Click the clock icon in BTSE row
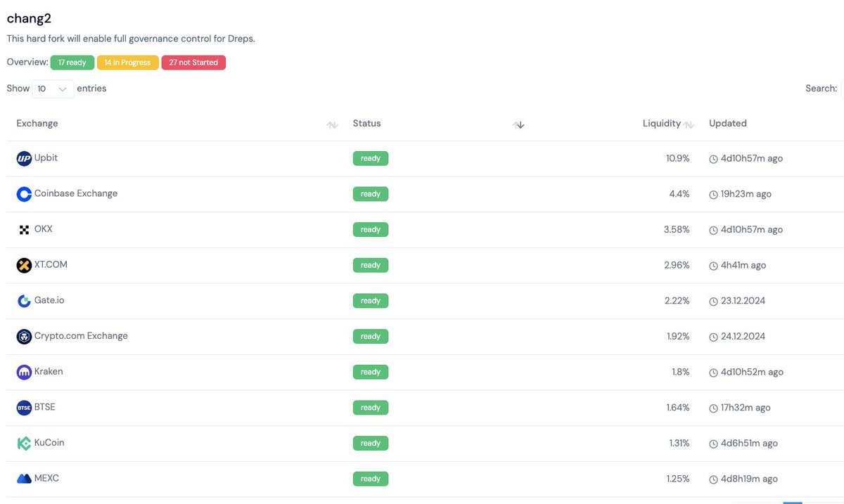Image resolution: width=844 pixels, height=504 pixels. tap(713, 408)
